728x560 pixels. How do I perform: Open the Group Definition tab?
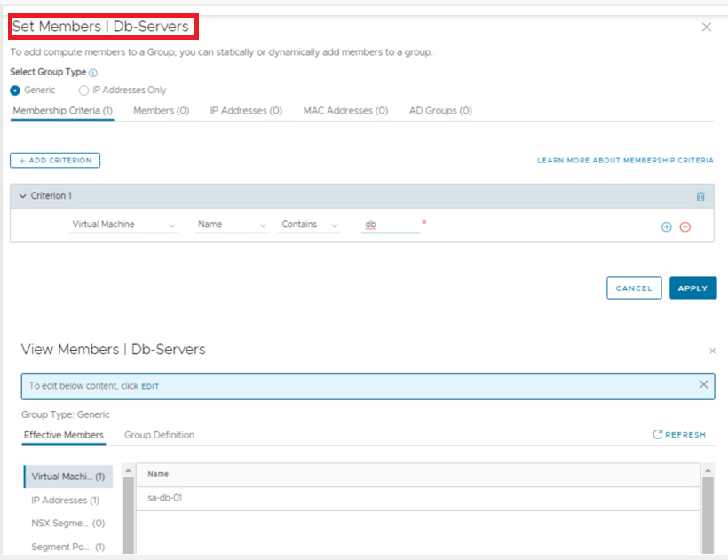[x=159, y=435]
